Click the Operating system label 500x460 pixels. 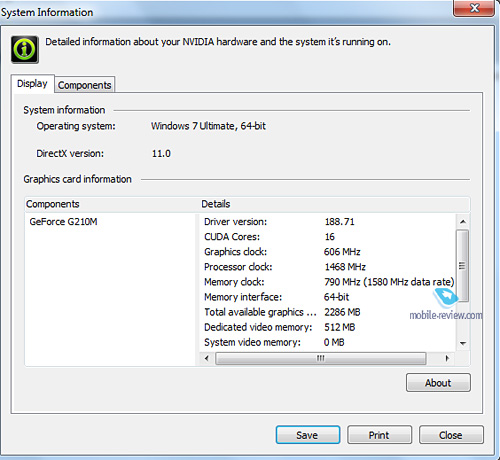[76, 126]
